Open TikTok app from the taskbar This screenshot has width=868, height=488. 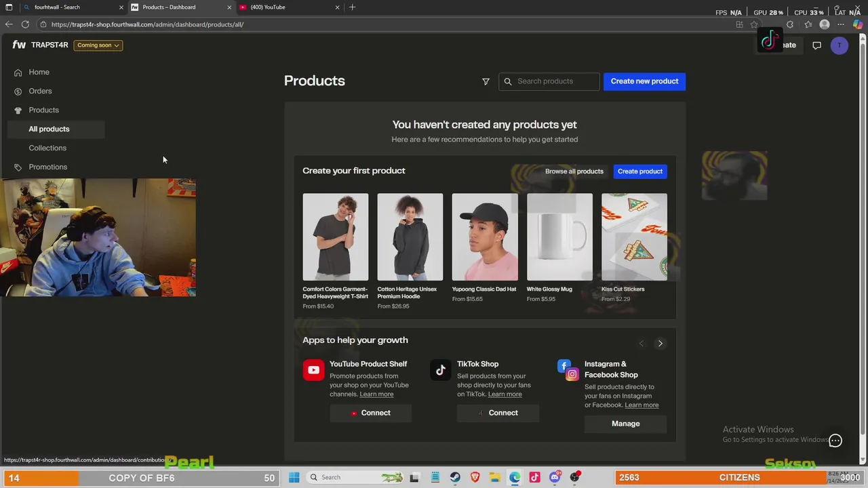click(534, 477)
